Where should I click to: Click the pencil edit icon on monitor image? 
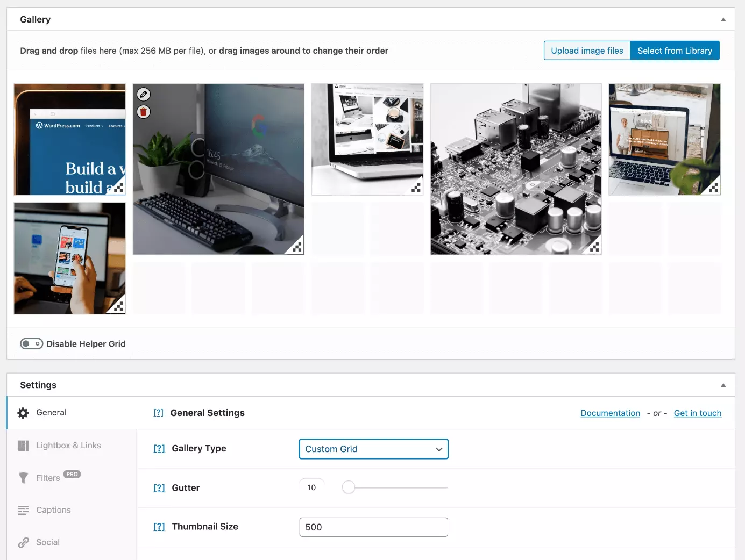[144, 95]
